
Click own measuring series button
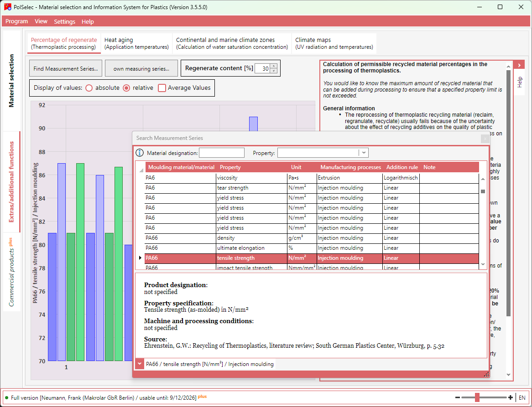(x=141, y=68)
